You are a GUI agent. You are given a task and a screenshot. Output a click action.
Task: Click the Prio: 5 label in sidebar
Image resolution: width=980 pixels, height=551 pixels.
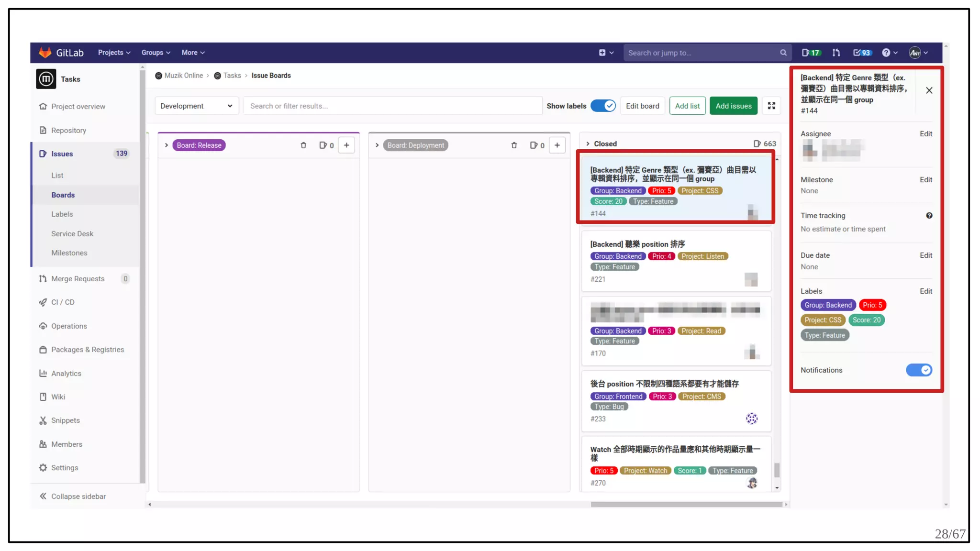[872, 305]
